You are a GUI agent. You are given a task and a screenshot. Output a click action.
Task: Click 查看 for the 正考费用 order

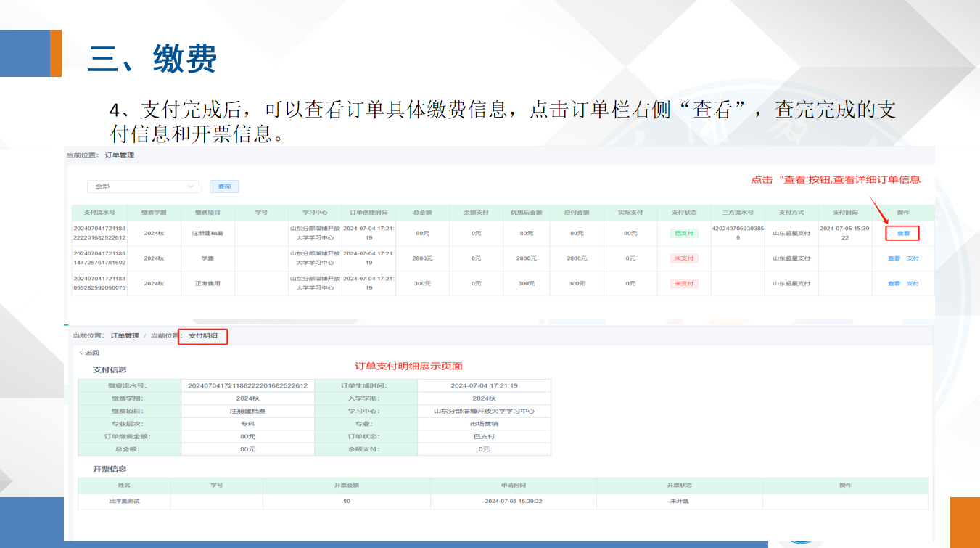(x=894, y=284)
